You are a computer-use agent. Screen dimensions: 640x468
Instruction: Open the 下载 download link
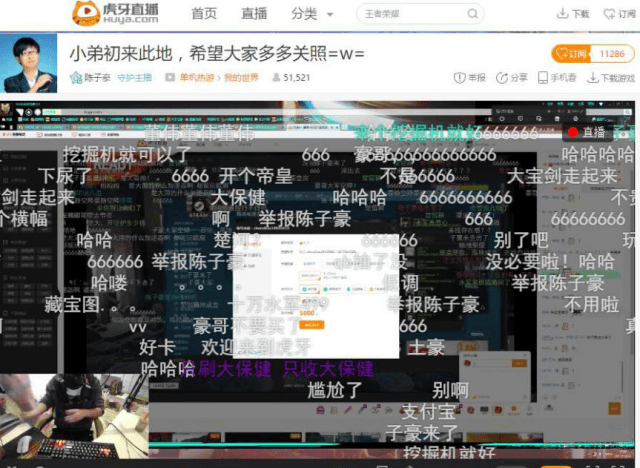[x=573, y=14]
